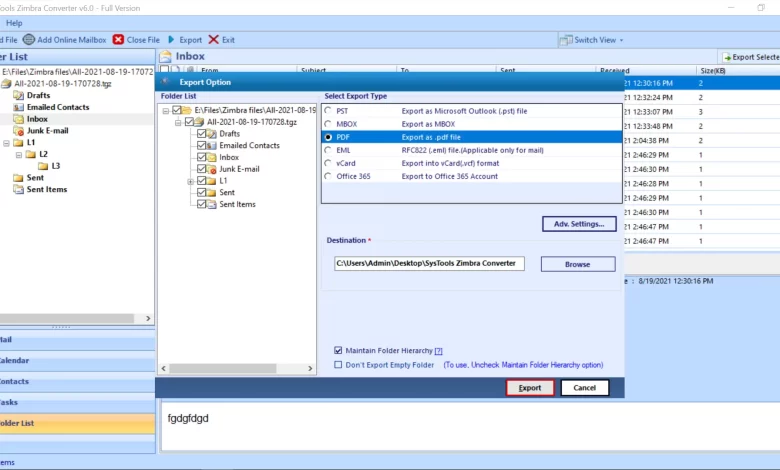Click Junk E-mail icon in Export Option tree
Viewport: 780px width, 470px height.
[211, 169]
